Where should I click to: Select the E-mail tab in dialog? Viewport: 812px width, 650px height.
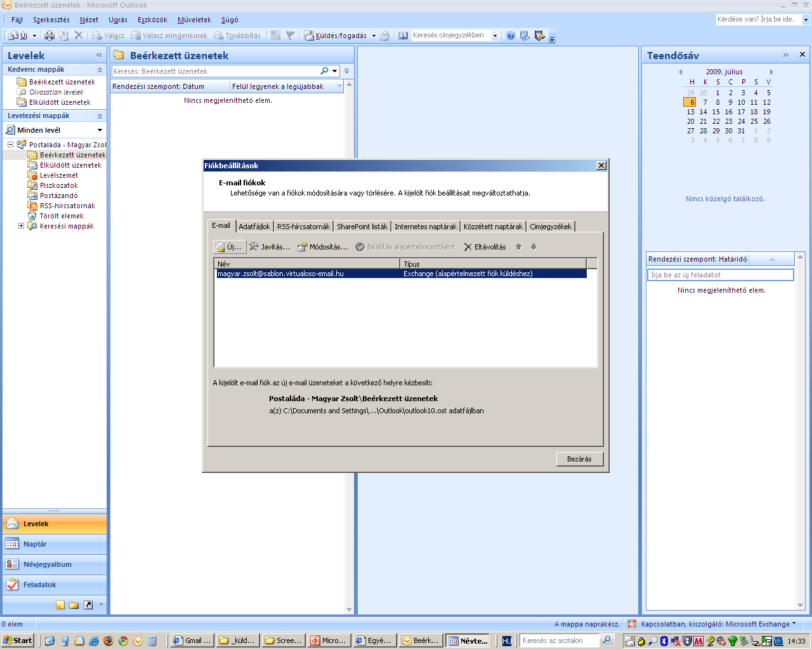point(221,225)
